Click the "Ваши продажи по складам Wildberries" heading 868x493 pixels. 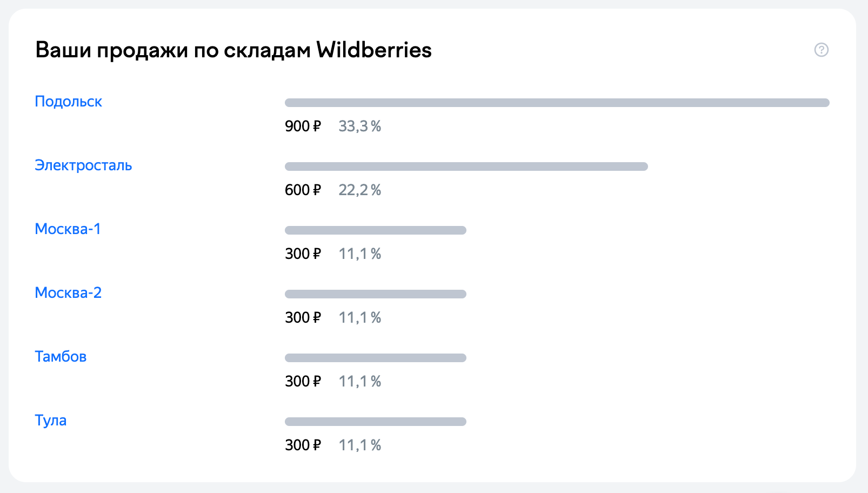[233, 50]
